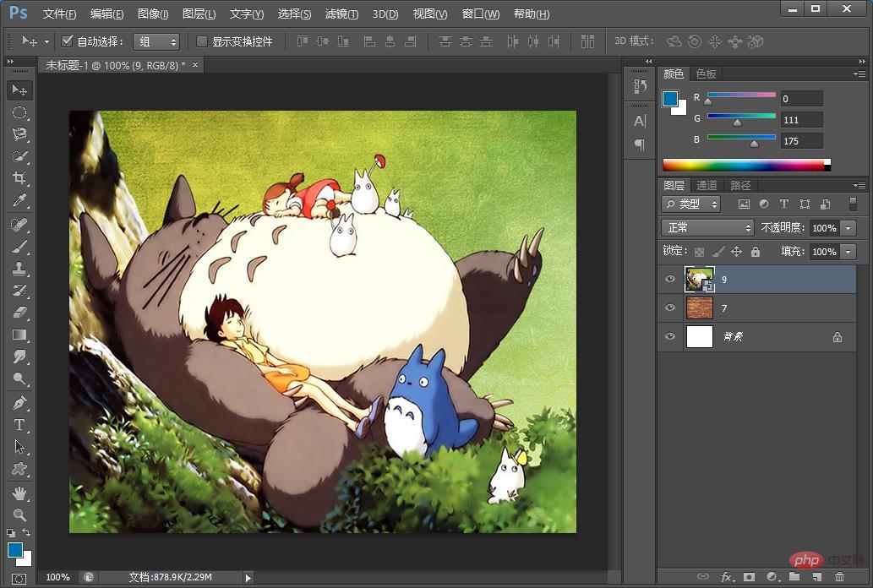Select the Clone Stamp tool
Viewport: 873px width, 588px height.
19,269
